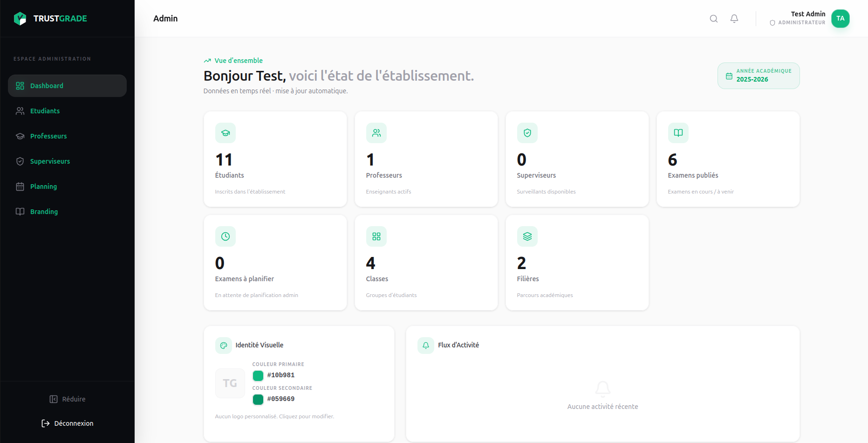Open the Année Académique 2025-2026 selector
Screen dimensions: 868x443
pyautogui.click(x=758, y=76)
